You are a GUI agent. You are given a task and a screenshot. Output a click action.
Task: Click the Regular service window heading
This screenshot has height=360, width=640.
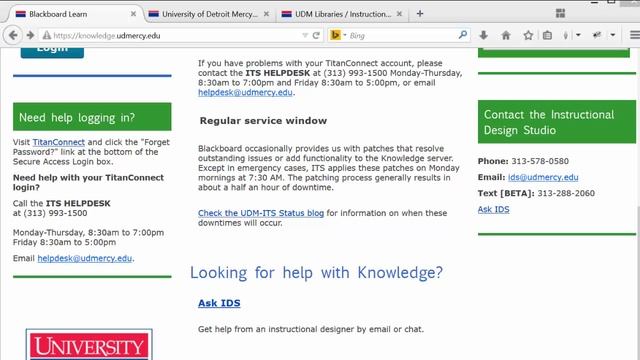263,121
